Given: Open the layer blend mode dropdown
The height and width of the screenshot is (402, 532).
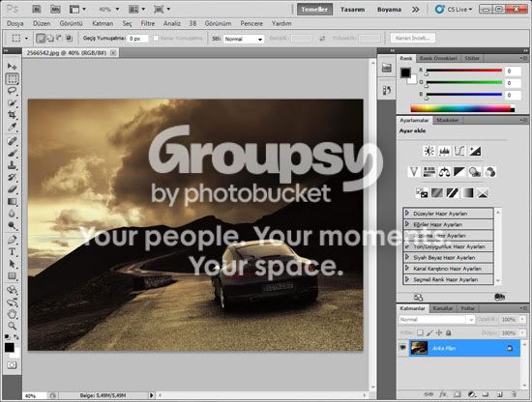Looking at the screenshot, I should pos(436,320).
